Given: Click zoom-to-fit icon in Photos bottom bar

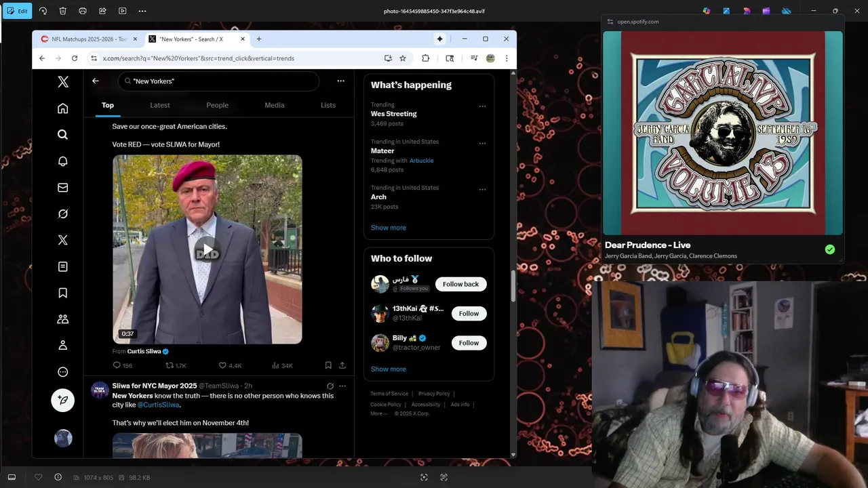Looking at the screenshot, I should [x=424, y=477].
